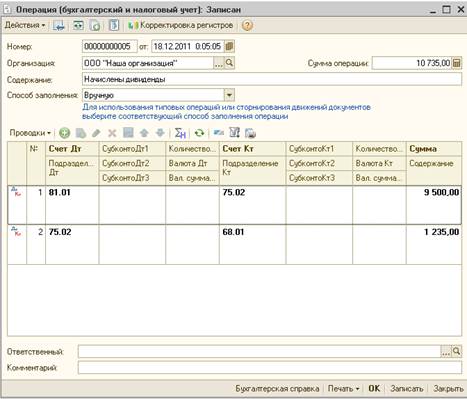Image resolution: width=467 pixels, height=399 pixels.
Task: Expand the Способ заполнения dropdown
Action: tap(229, 95)
